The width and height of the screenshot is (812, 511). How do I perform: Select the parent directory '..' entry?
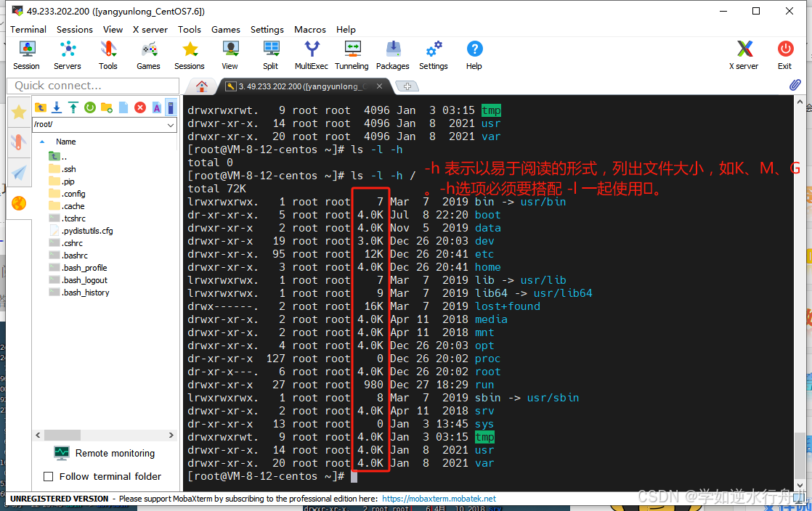pyautogui.click(x=57, y=156)
